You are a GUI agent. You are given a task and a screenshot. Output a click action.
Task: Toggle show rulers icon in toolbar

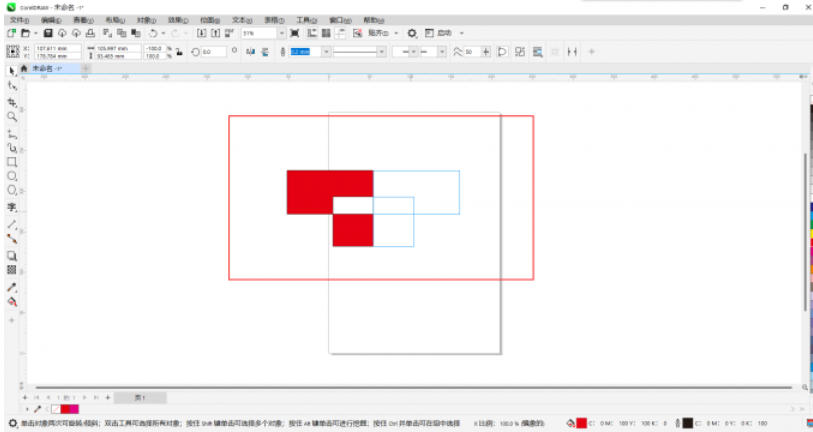312,33
